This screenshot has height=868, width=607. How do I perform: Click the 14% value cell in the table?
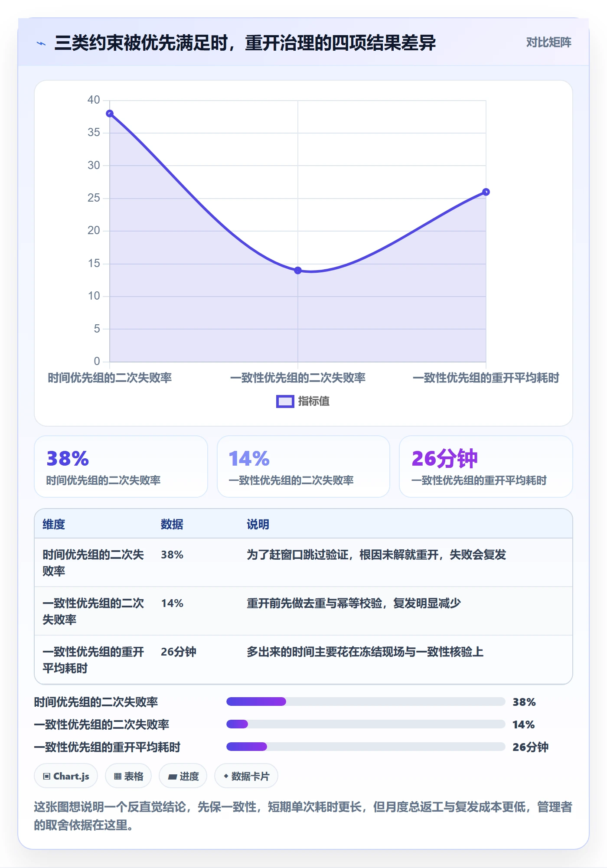[172, 603]
